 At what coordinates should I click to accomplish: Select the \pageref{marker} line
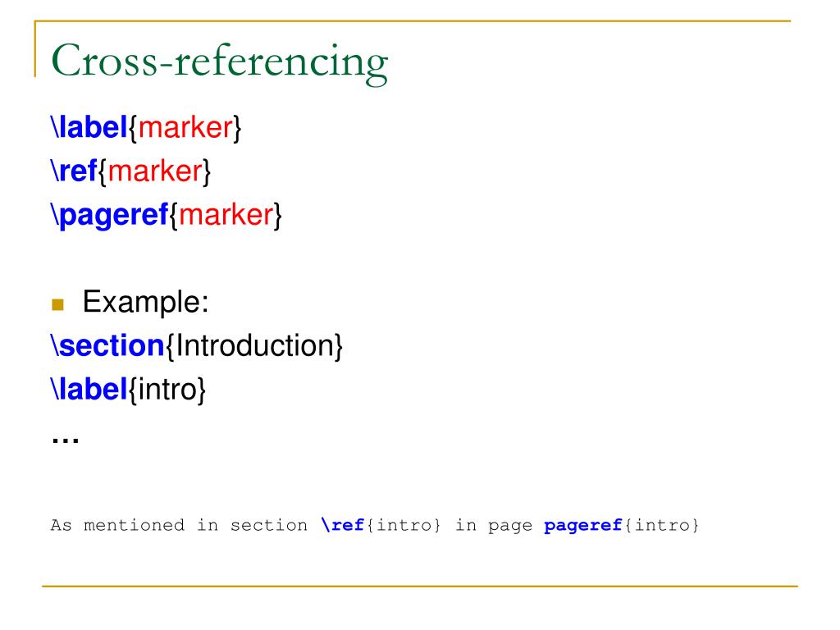point(166,216)
